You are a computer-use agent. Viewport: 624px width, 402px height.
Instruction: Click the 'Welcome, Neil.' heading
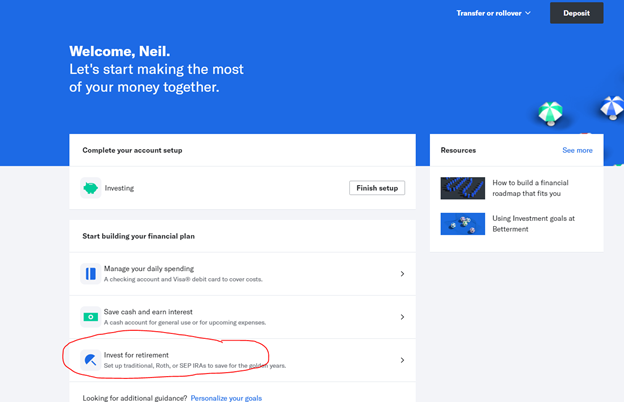119,51
